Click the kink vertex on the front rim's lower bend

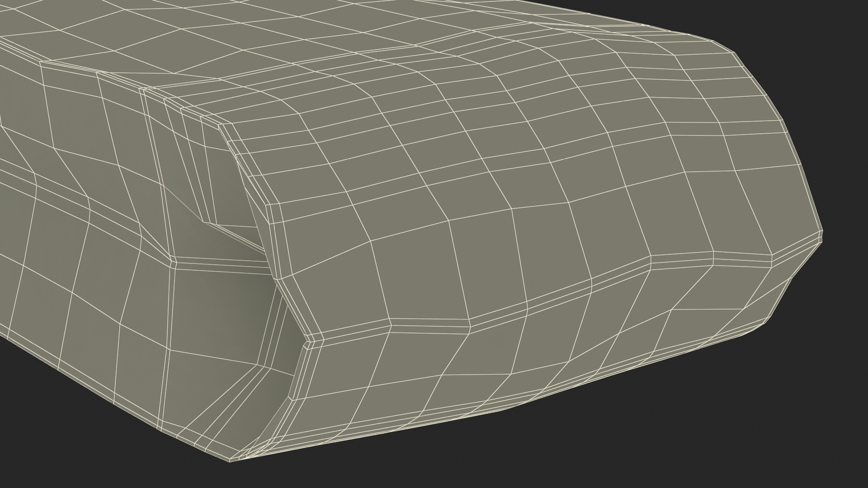310,342
